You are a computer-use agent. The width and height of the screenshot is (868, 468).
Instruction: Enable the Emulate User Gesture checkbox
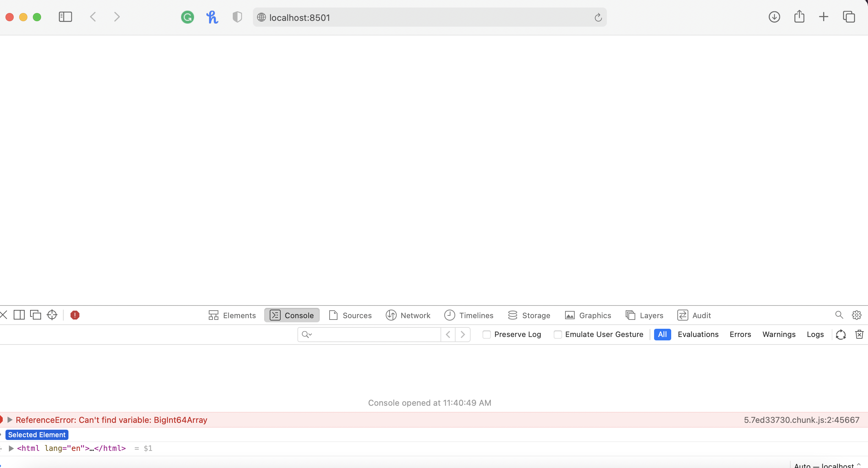[x=558, y=334]
